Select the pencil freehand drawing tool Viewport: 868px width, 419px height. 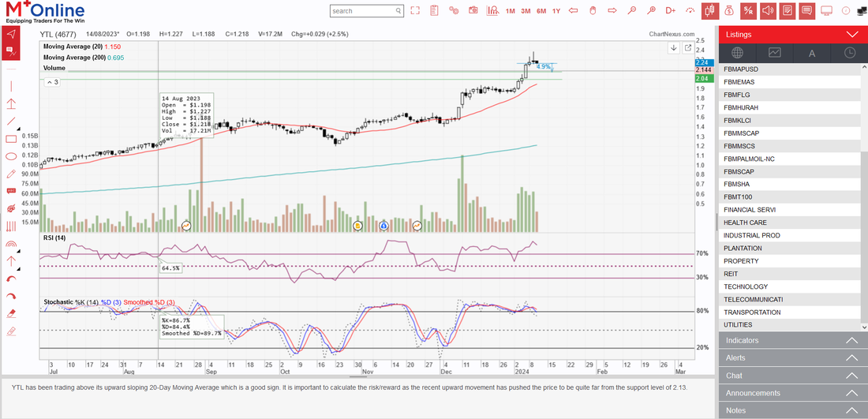[10, 174]
